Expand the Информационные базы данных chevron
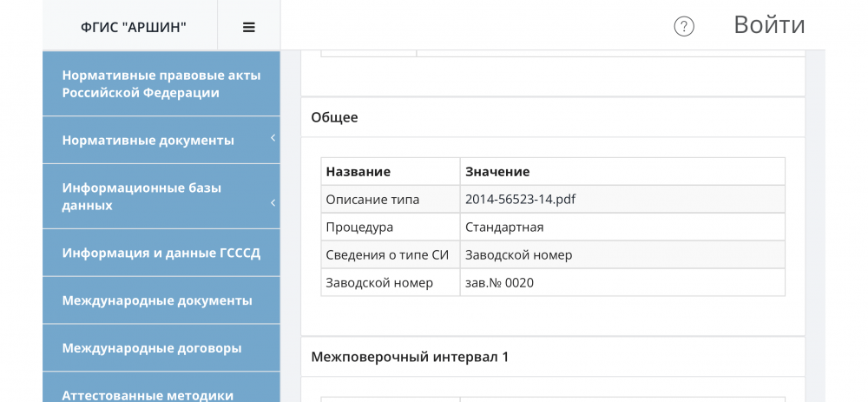Image resolution: width=868 pixels, height=402 pixels. (x=273, y=203)
